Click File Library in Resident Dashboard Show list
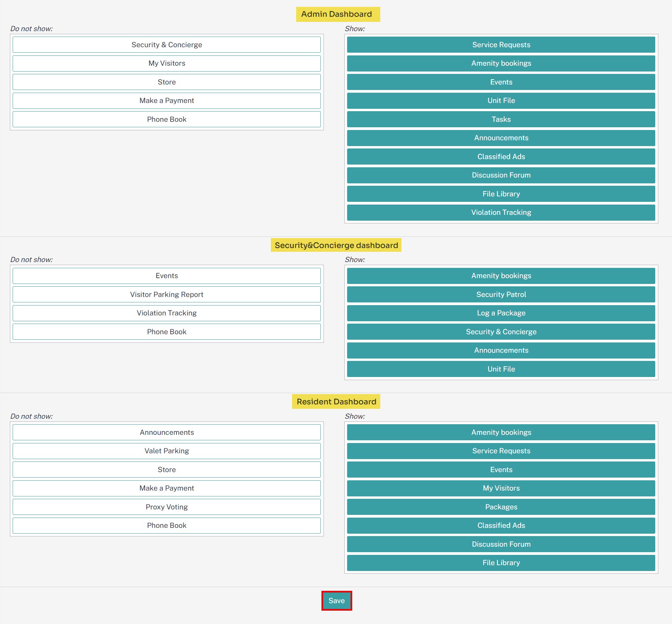Image resolution: width=672 pixels, height=624 pixels. tap(501, 562)
